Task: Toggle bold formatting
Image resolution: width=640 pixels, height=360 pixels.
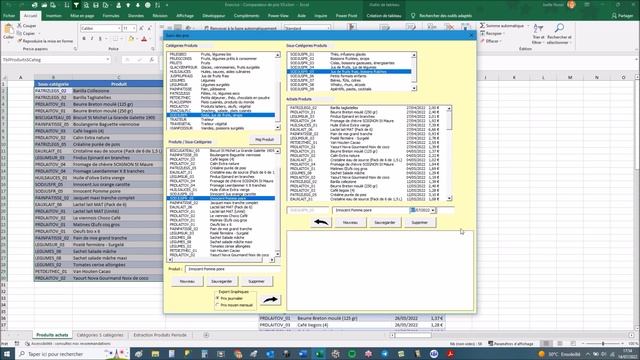Action: (84, 39)
